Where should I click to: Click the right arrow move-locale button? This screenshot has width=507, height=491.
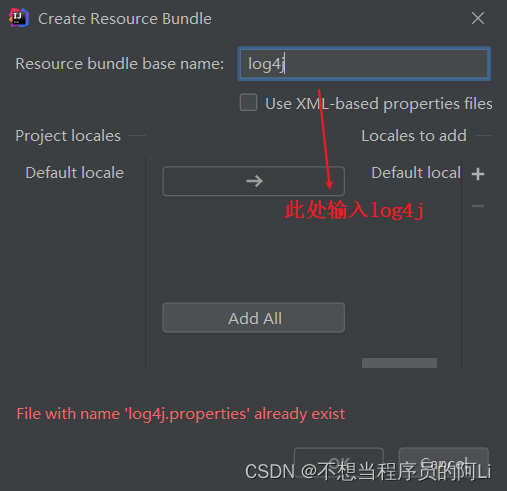coord(254,181)
